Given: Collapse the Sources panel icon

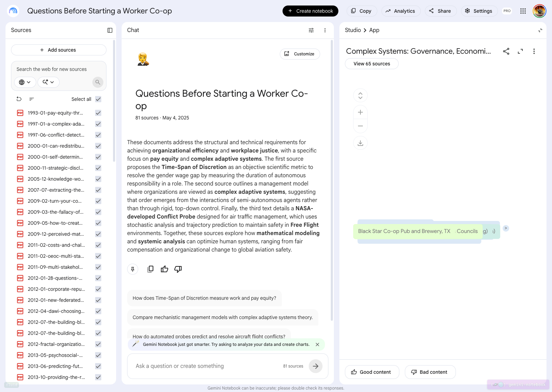Looking at the screenshot, I should point(110,30).
